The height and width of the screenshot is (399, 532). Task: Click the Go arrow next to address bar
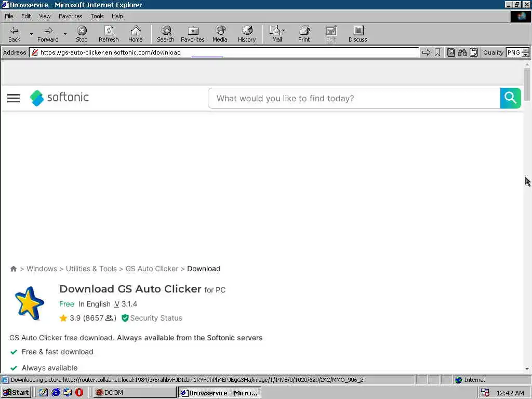pyautogui.click(x=426, y=52)
